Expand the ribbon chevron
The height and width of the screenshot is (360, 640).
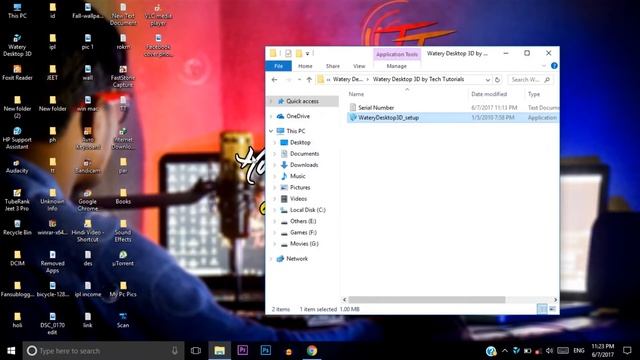[544, 66]
